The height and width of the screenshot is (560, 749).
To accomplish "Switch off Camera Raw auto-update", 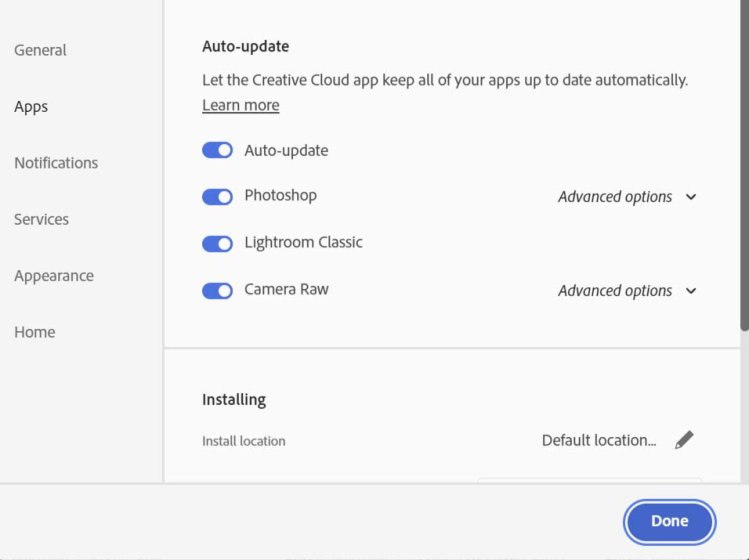I will tap(217, 291).
